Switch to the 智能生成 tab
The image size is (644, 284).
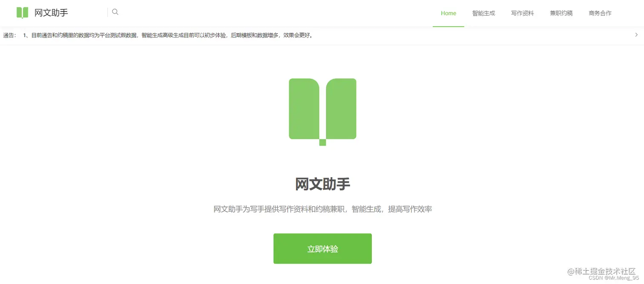[483, 13]
